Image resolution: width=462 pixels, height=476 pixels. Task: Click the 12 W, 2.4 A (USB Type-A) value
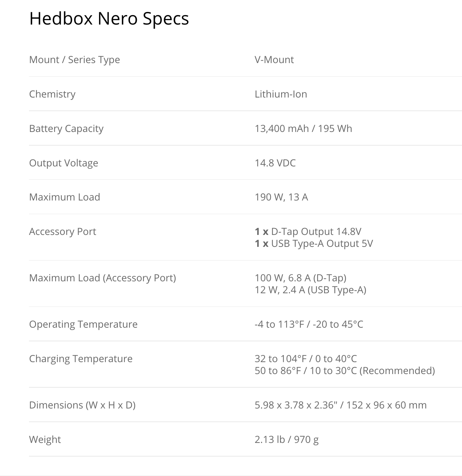[x=310, y=290]
